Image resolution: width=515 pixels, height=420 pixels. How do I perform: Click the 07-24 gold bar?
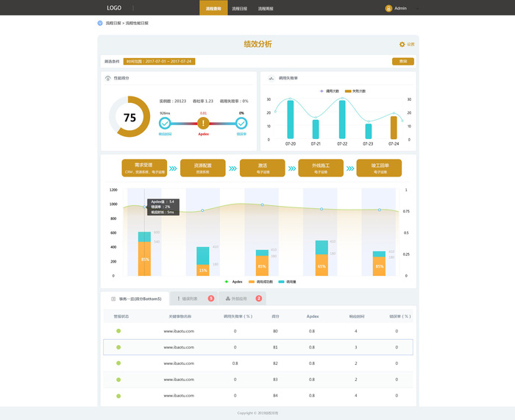pos(394,127)
